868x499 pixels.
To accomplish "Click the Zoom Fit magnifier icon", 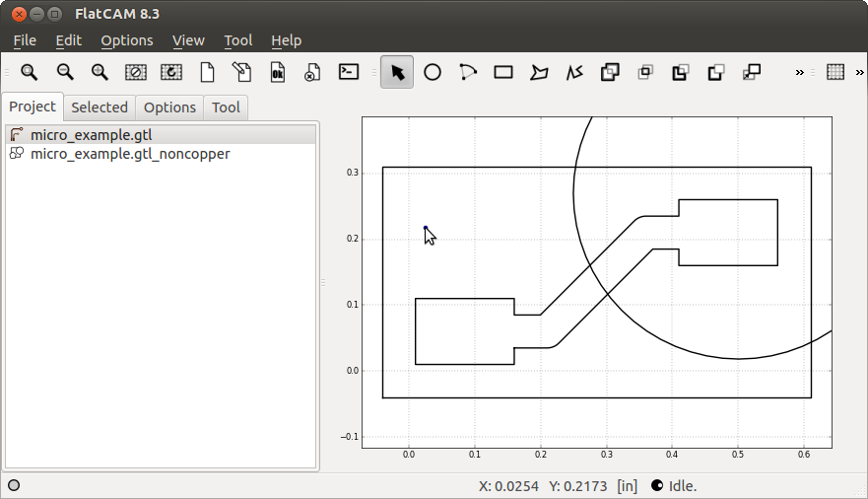I will point(30,72).
